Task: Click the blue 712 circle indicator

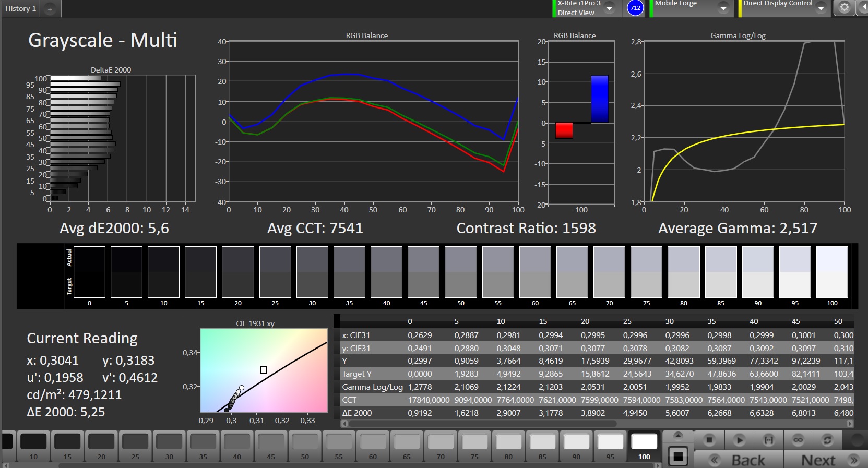Action: click(x=635, y=8)
